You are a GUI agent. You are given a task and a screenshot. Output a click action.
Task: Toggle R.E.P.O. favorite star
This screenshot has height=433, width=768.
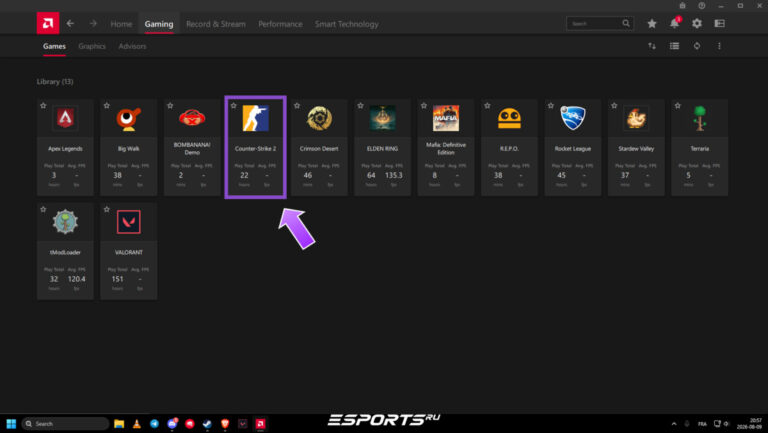point(487,105)
